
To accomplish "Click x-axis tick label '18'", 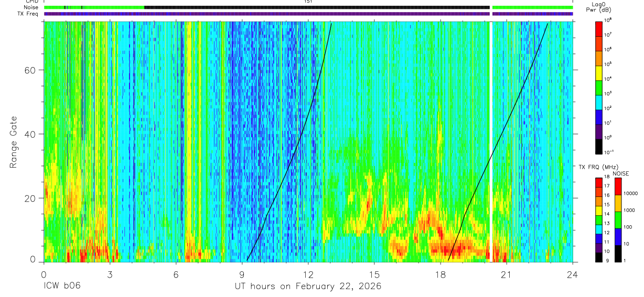I will coord(441,274).
